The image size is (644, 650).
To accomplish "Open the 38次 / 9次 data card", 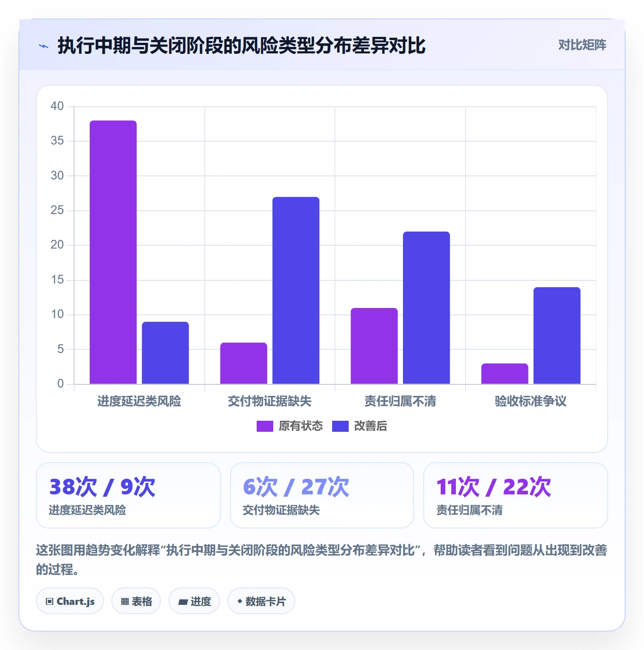I will [128, 495].
